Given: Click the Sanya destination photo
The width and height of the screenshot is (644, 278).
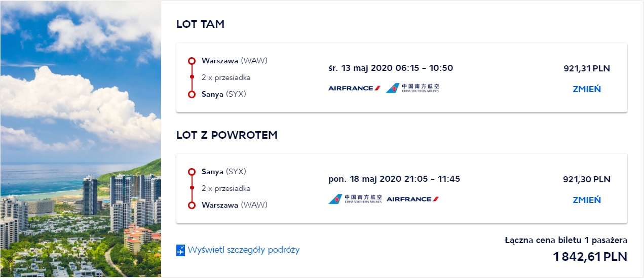Looking at the screenshot, I should coord(81,139).
